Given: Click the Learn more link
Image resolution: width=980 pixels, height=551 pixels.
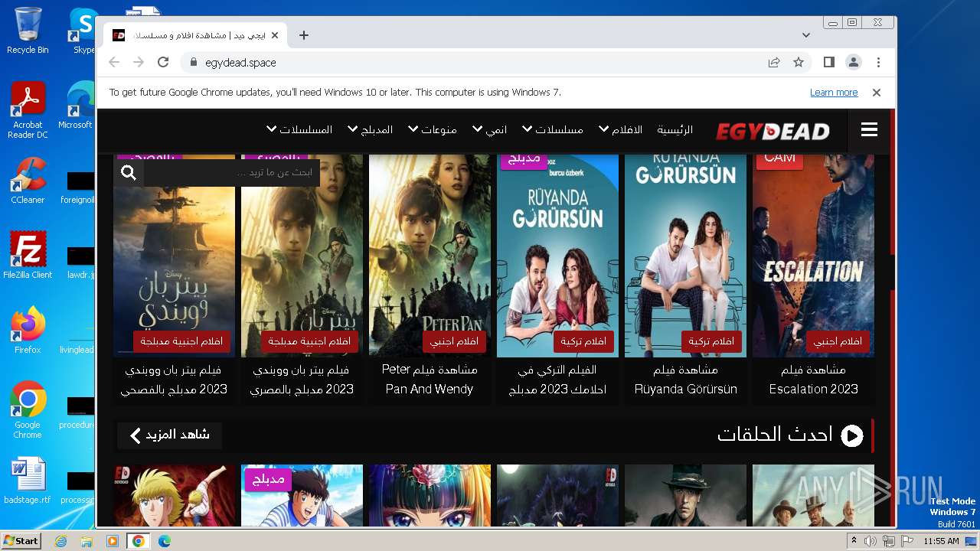Looking at the screenshot, I should 834,93.
